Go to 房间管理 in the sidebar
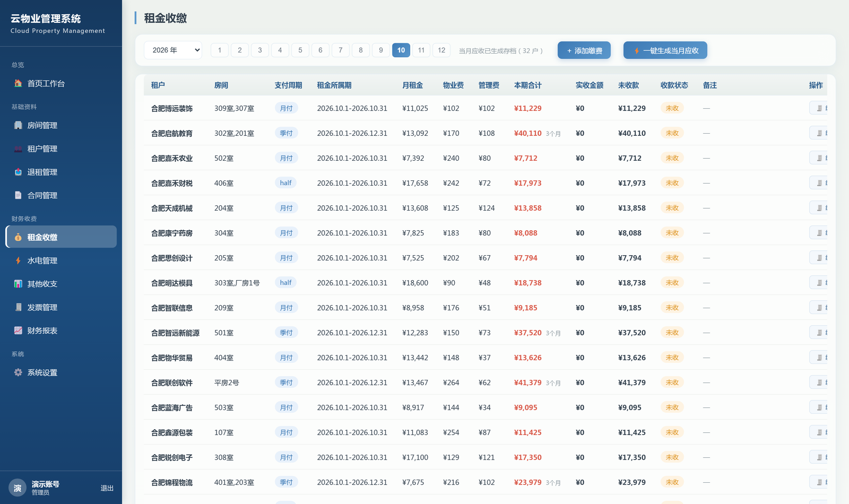The image size is (849, 504). pyautogui.click(x=61, y=125)
